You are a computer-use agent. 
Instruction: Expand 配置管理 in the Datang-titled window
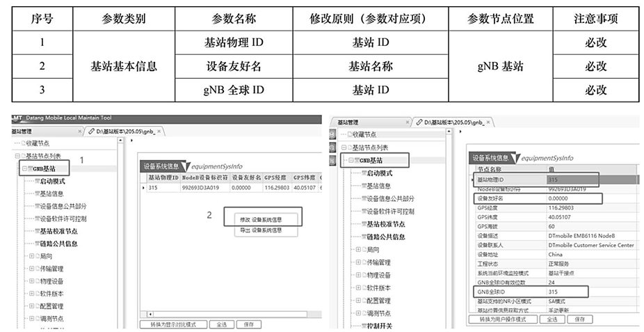click(x=32, y=306)
